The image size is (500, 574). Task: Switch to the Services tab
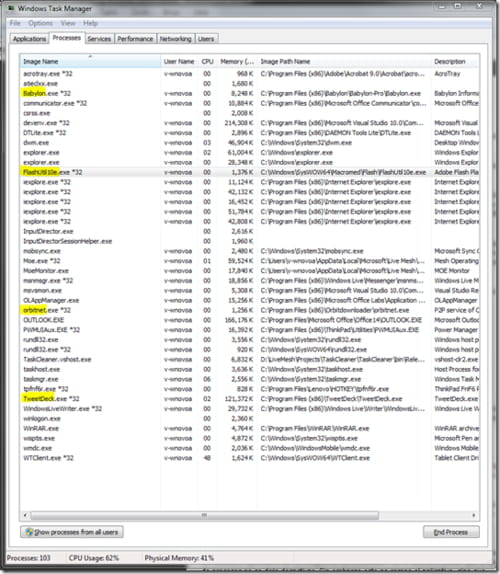(99, 39)
